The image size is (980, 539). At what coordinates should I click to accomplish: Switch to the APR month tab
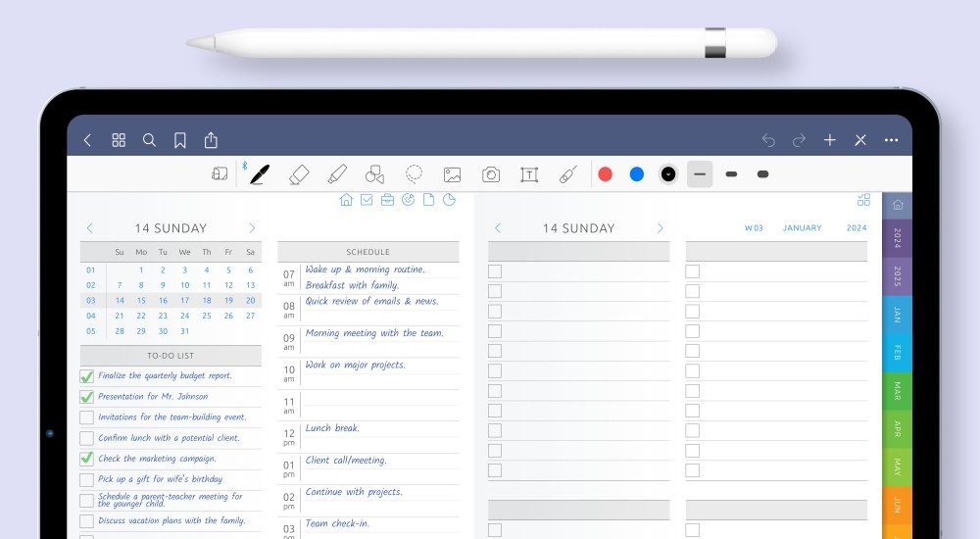898,428
